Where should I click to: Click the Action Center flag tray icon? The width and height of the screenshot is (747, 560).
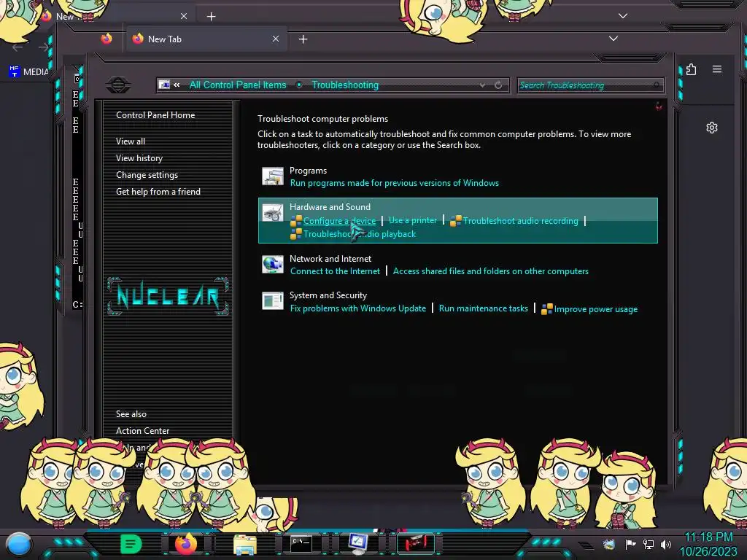pyautogui.click(x=631, y=544)
